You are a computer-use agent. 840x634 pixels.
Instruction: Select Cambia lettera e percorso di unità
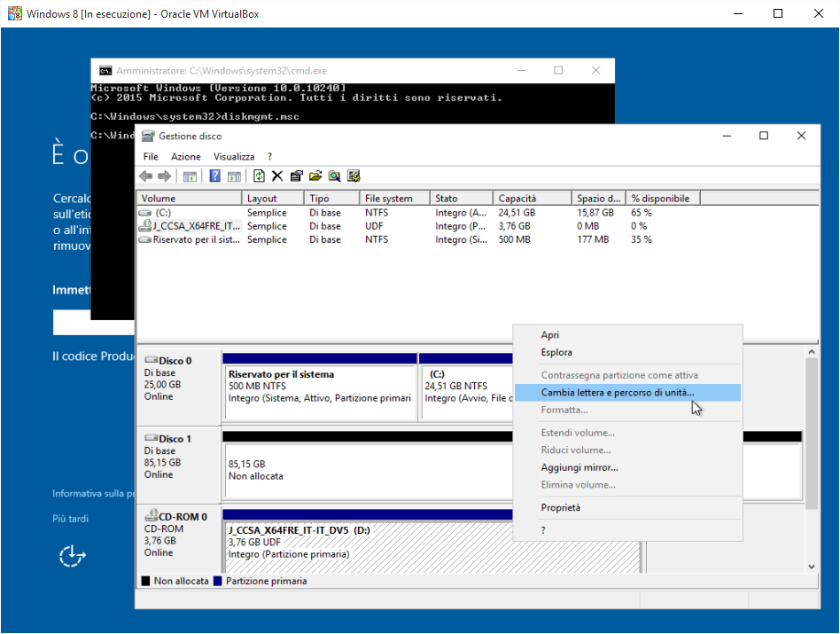click(x=628, y=392)
